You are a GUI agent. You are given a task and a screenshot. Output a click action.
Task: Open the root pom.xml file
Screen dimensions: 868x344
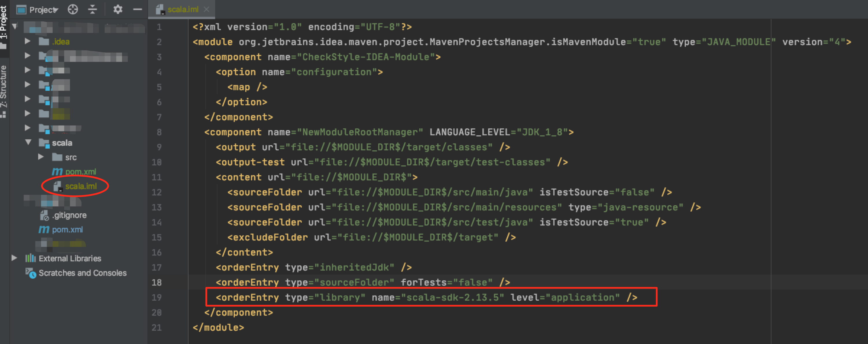(x=67, y=230)
